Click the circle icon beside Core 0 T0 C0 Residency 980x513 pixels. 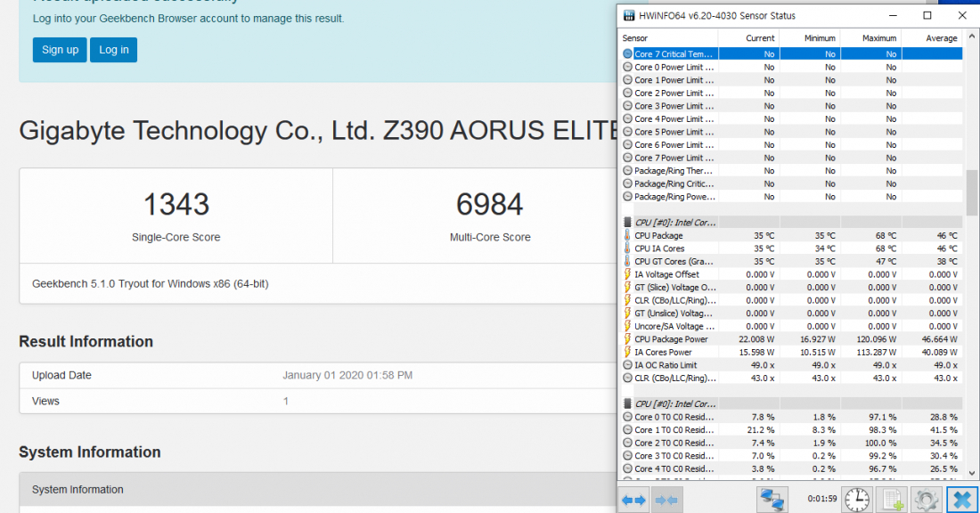pos(627,417)
